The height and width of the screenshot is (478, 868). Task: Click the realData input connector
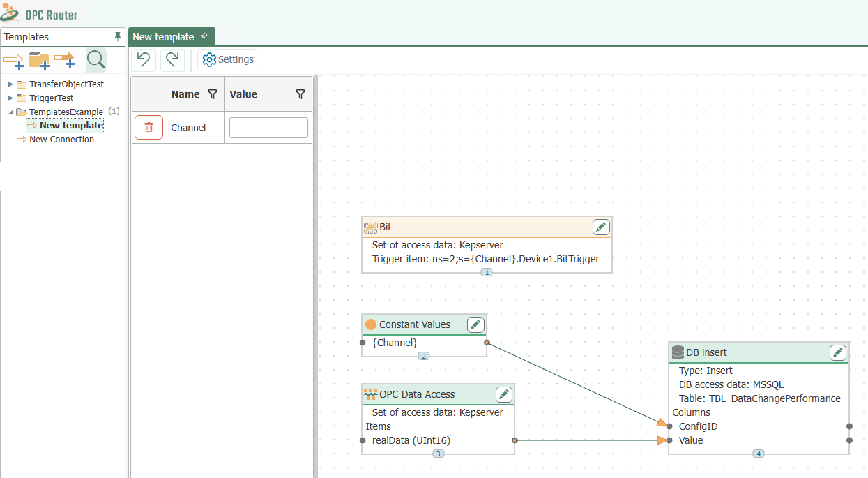[363, 440]
